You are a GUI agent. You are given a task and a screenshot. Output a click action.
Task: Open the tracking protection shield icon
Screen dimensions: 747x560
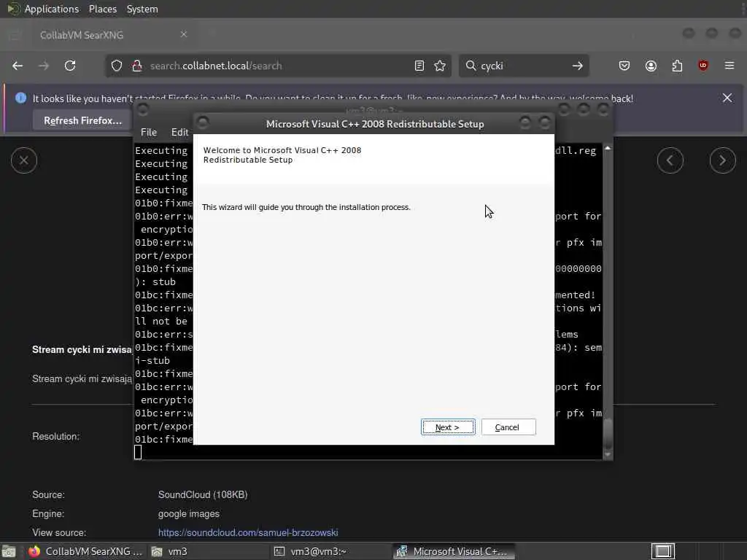(x=117, y=66)
